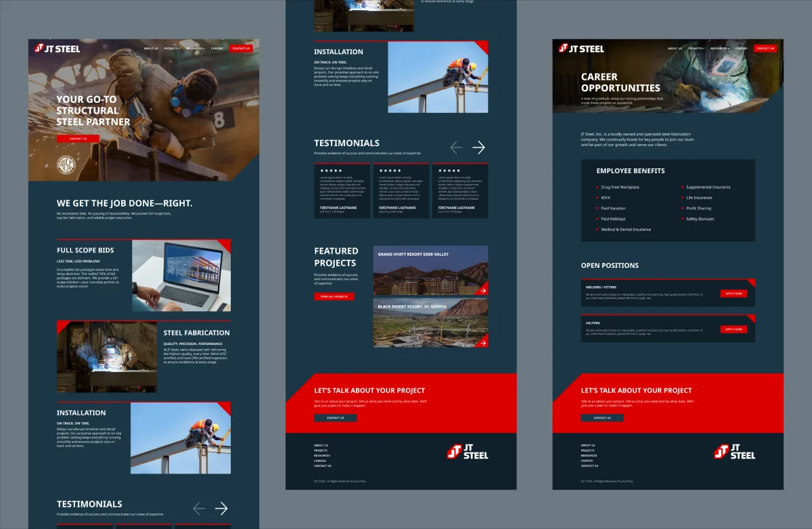Click red Contact Us button in home header

click(241, 49)
